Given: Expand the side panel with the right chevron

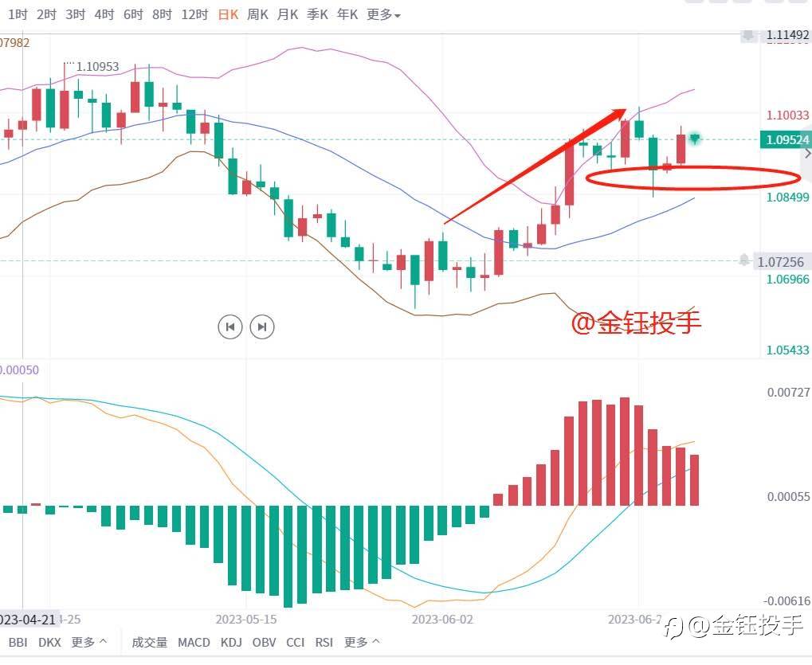Looking at the screenshot, I should click(806, 154).
